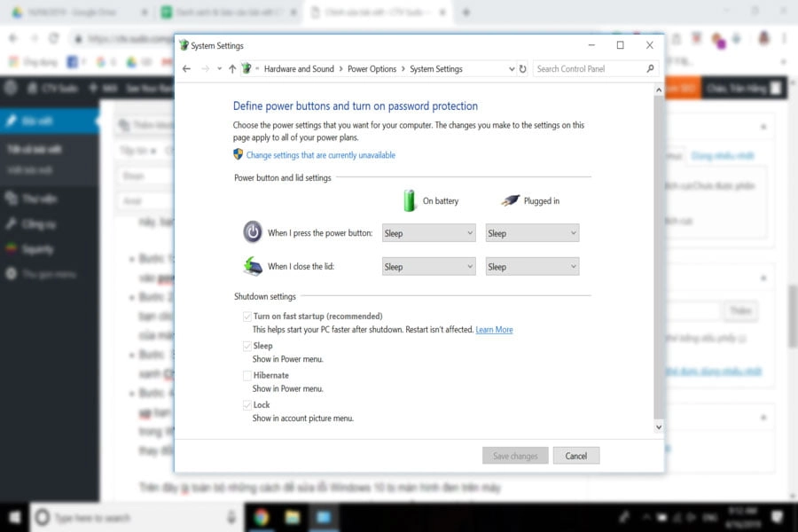Click the laptop lid icon
This screenshot has height=532, width=798.
click(251, 265)
